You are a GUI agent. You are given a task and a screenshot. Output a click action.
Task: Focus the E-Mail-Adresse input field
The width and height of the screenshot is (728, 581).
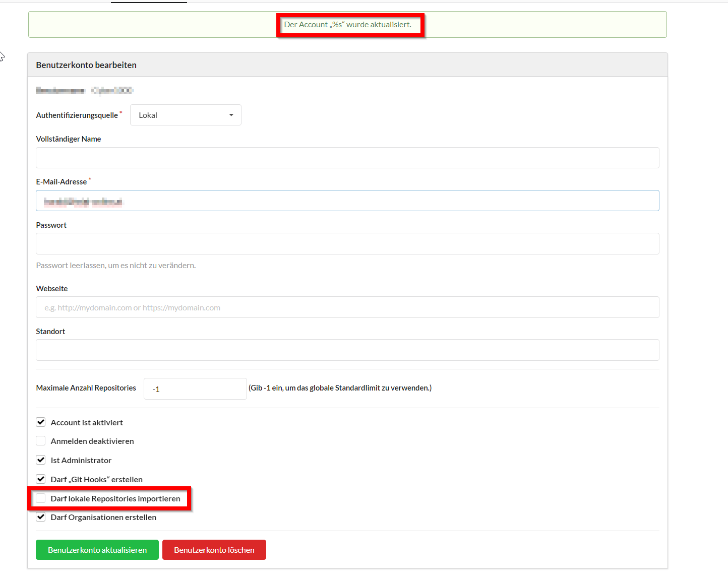coord(347,201)
